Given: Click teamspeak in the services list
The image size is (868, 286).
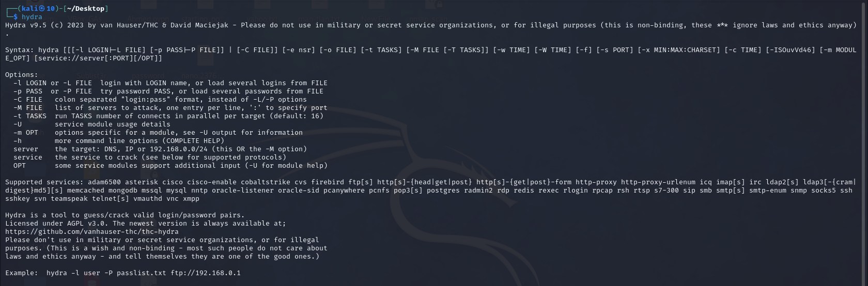Looking at the screenshot, I should (x=69, y=199).
